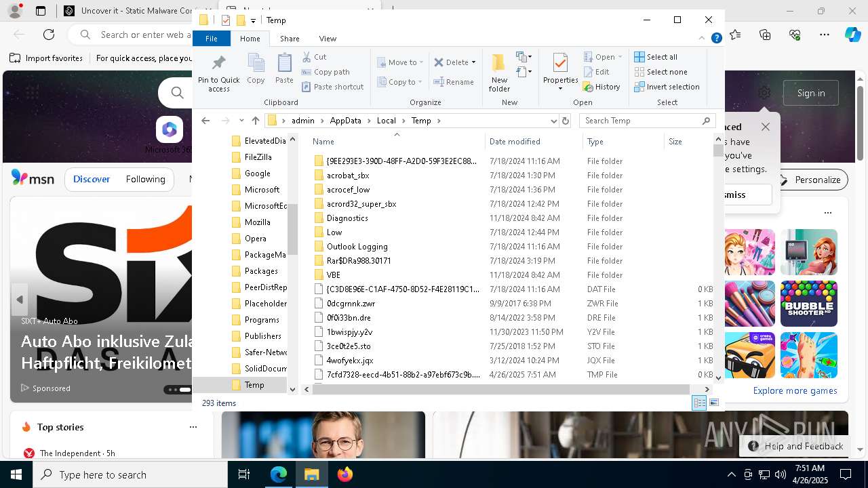
Task: Open Microsoft Edge from the taskbar
Action: [279, 474]
